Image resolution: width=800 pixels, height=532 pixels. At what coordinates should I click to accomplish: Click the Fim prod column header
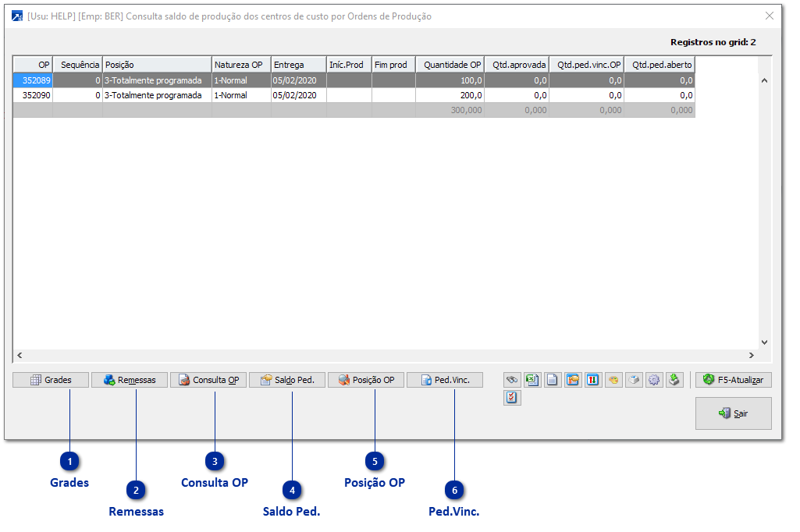coord(394,65)
